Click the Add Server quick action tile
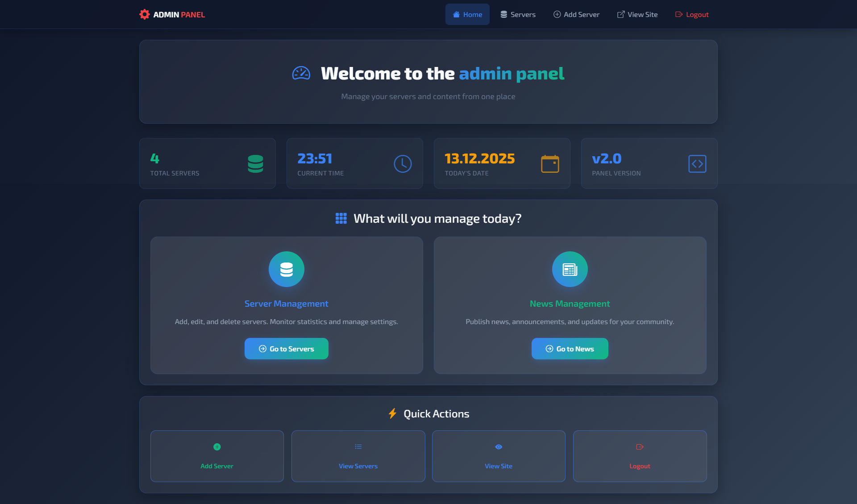Viewport: 857px width, 504px height. coord(217,456)
